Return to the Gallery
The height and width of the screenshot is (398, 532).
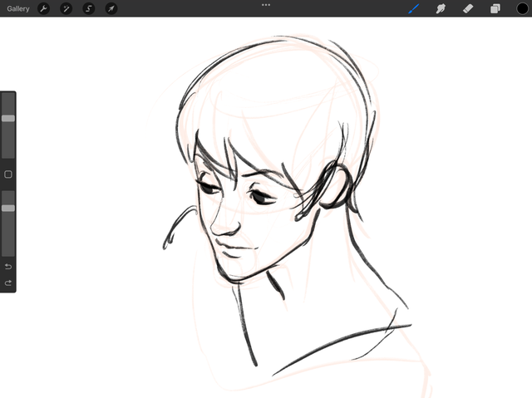coord(18,8)
